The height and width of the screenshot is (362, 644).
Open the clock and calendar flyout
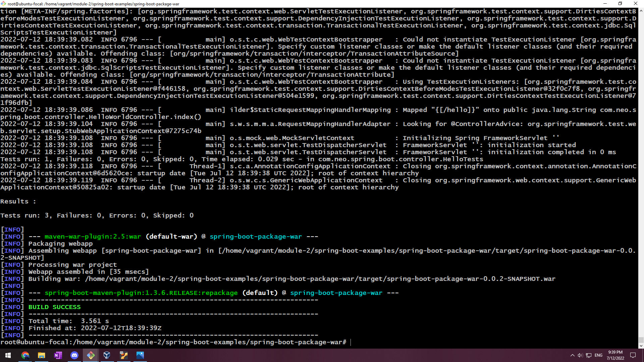pos(615,355)
